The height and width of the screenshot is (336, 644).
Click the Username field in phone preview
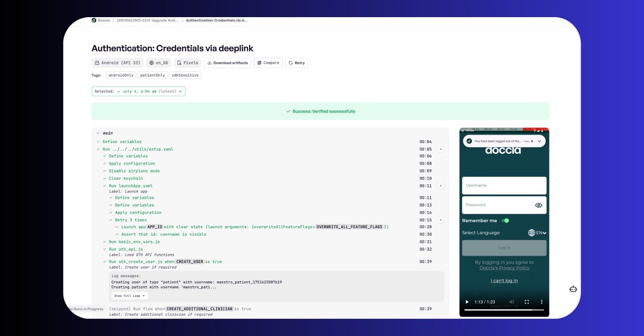click(x=504, y=185)
